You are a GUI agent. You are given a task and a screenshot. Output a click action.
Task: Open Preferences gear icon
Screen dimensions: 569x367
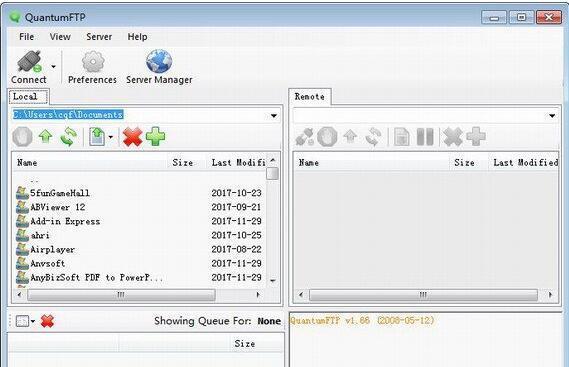pos(93,61)
